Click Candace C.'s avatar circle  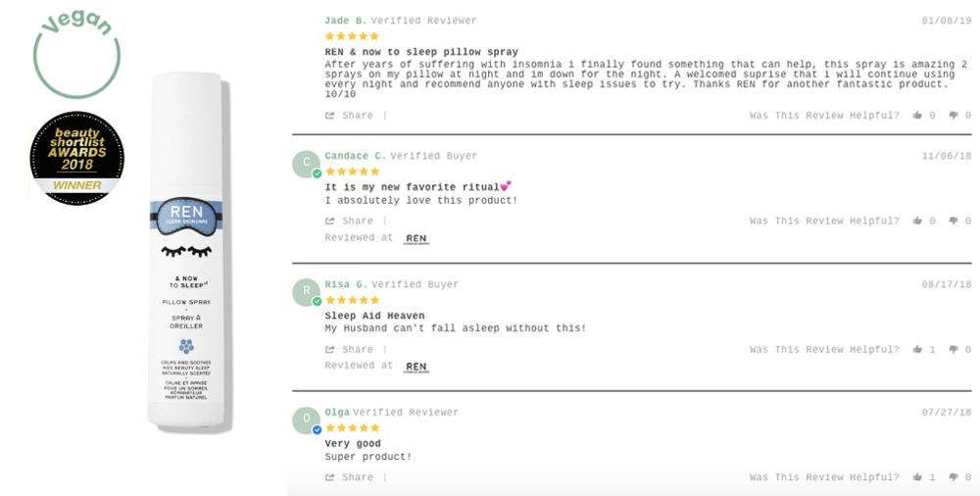[307, 163]
